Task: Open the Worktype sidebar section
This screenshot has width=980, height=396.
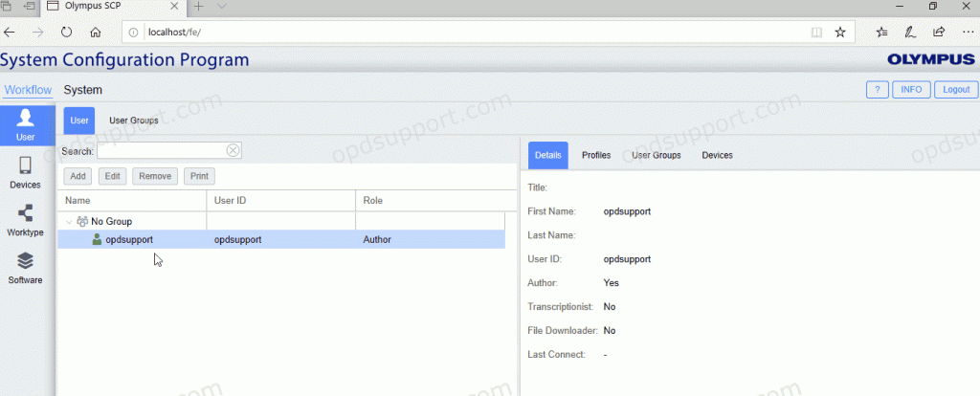Action: (26, 220)
